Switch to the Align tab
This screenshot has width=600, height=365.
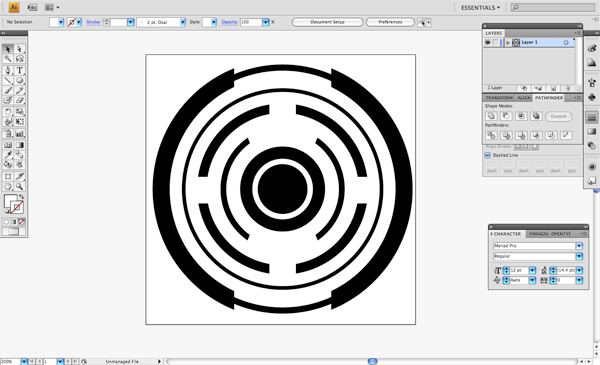524,98
